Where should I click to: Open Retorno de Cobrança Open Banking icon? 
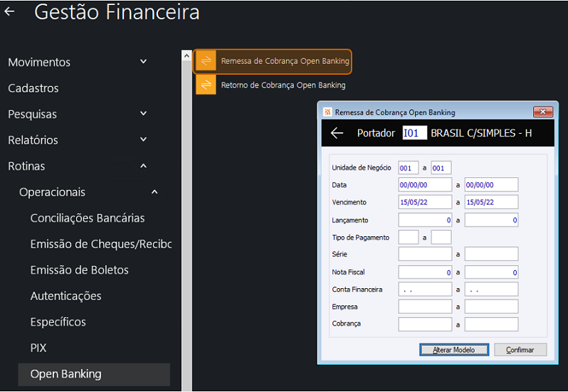(x=206, y=85)
